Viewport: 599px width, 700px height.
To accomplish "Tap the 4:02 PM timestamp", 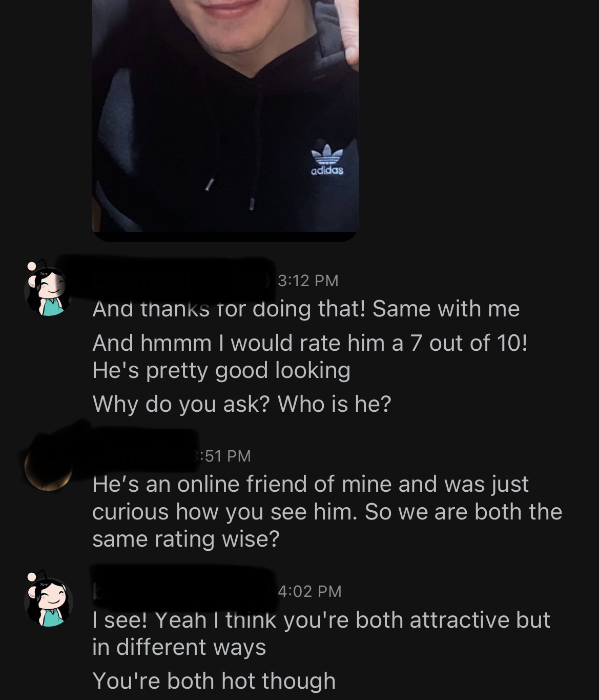I will click(x=309, y=591).
